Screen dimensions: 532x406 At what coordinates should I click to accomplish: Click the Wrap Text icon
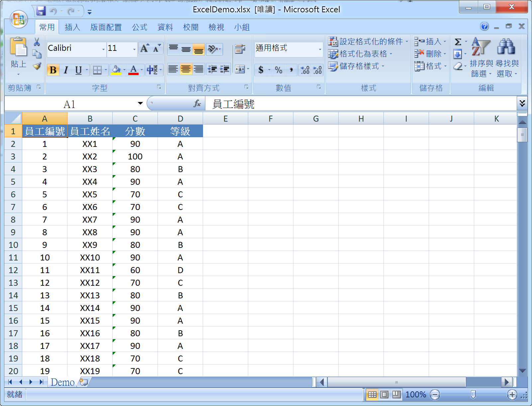point(240,49)
